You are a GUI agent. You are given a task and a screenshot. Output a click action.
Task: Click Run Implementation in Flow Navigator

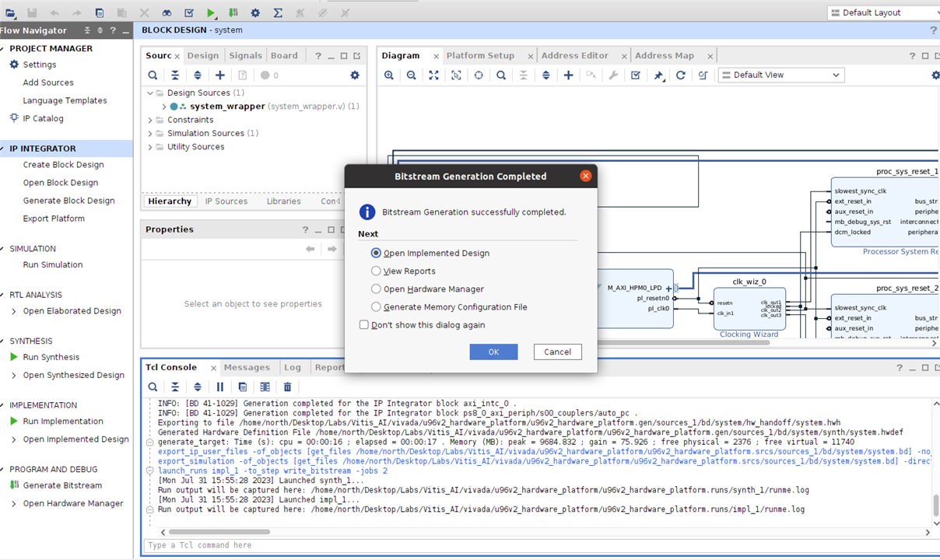[x=63, y=421]
